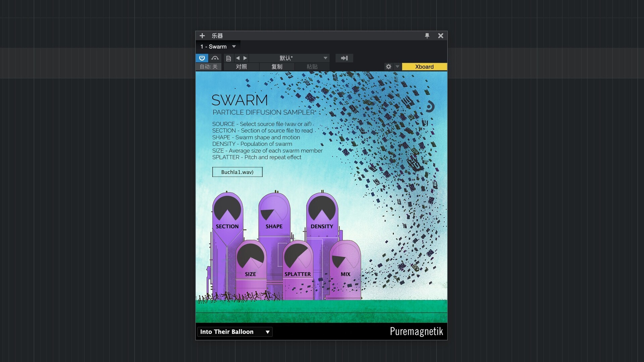This screenshot has height=362, width=644.
Task: Adjust the SIZE knob
Action: [251, 257]
